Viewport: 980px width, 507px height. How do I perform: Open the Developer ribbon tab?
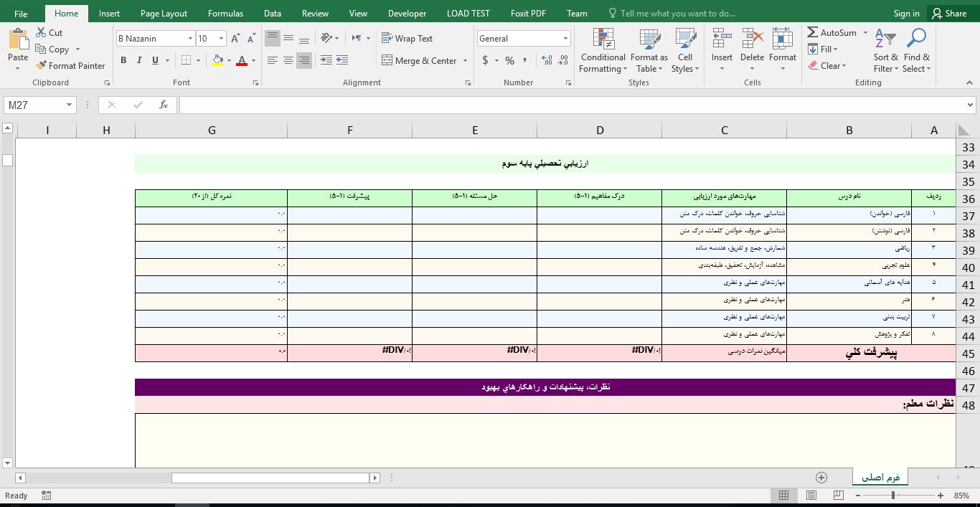406,13
